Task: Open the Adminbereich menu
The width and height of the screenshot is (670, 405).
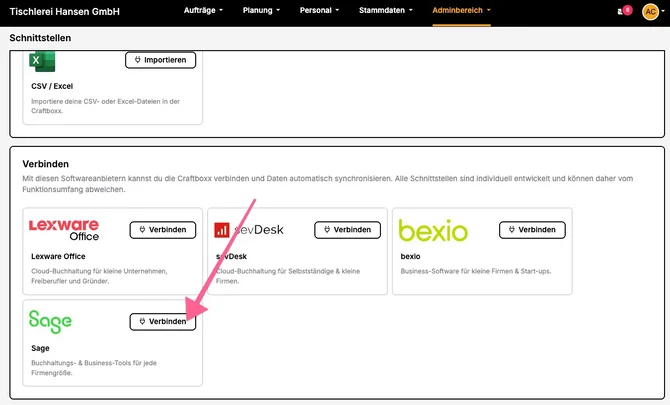Action: 461,10
